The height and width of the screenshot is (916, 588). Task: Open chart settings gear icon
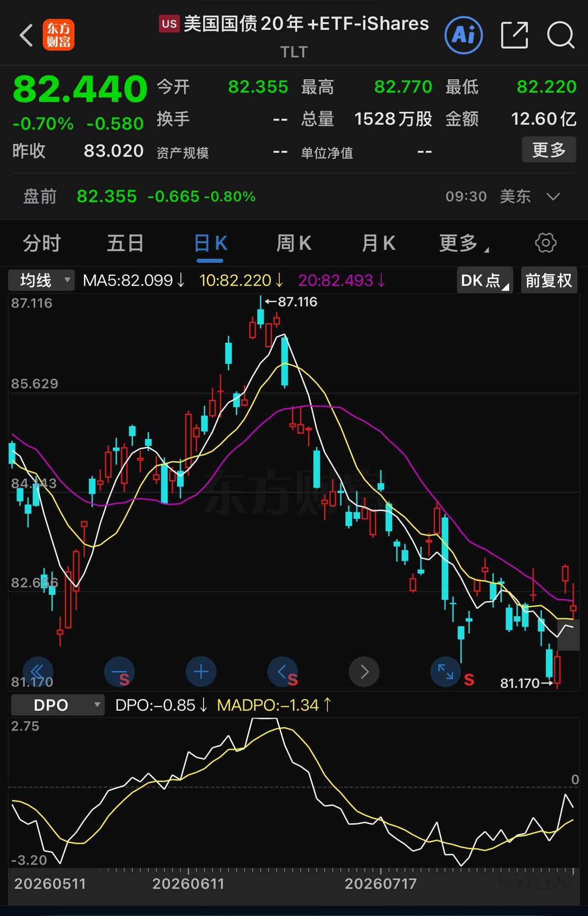tap(546, 243)
